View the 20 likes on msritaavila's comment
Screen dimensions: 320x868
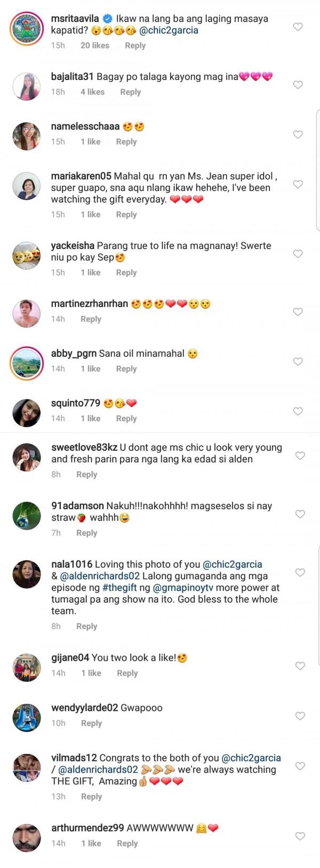[94, 46]
